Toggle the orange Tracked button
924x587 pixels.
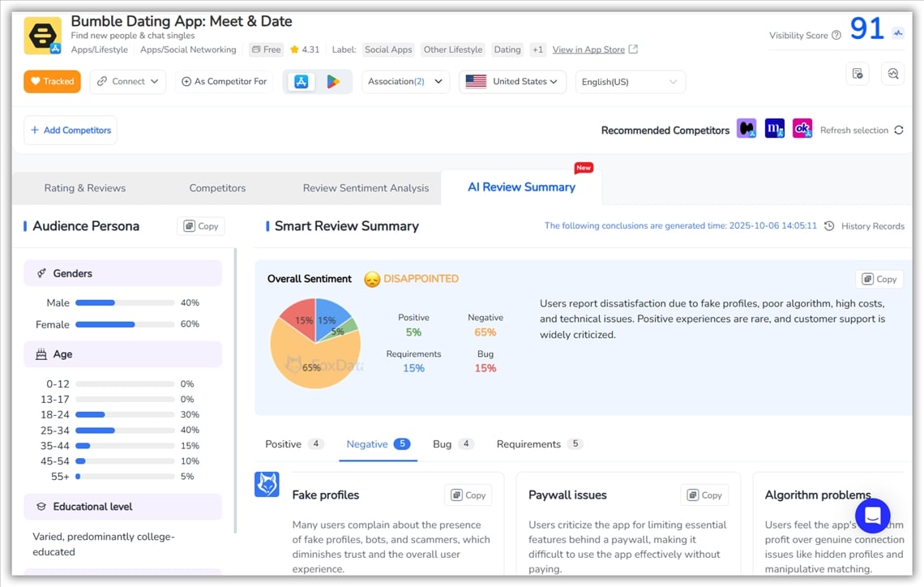(52, 81)
